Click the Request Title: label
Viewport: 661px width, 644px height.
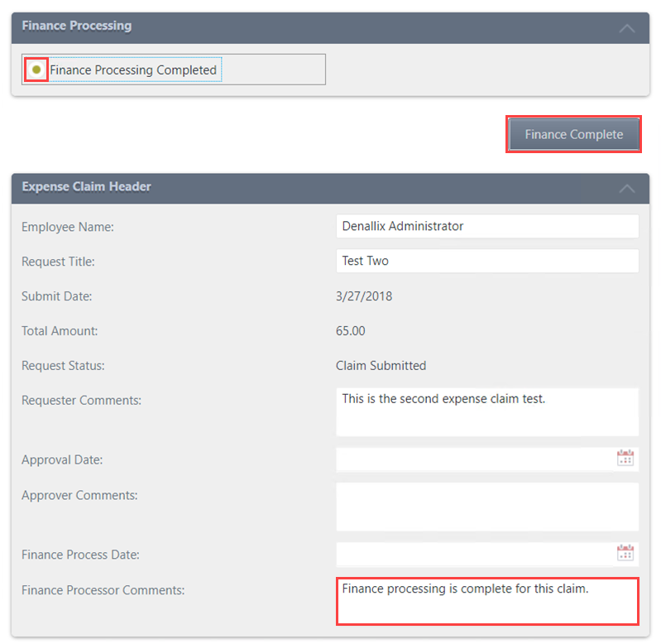(x=58, y=262)
